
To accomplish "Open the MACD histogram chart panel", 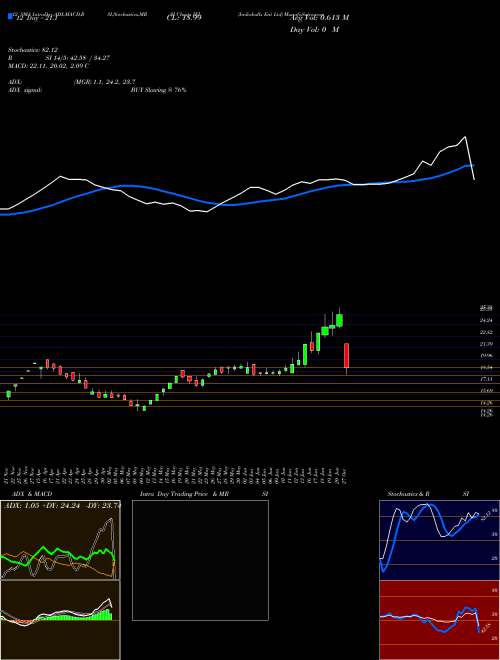I will coord(60,620).
